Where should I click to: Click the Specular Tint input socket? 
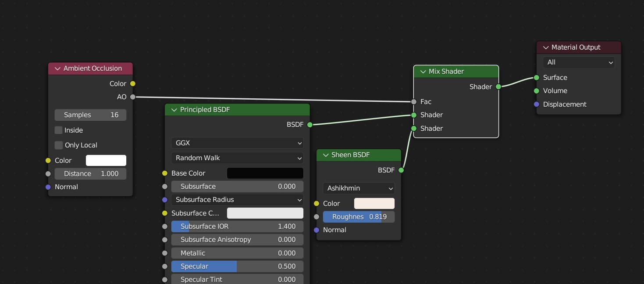click(x=165, y=280)
